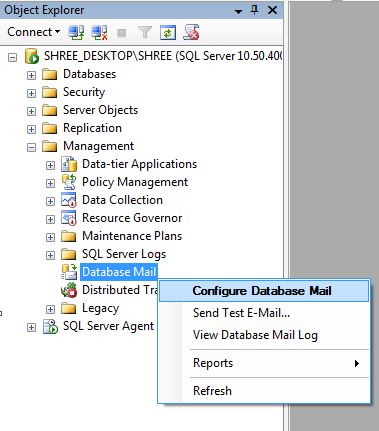Expand the SQL Server Agent node
This screenshot has height=431, width=379.
(31, 327)
